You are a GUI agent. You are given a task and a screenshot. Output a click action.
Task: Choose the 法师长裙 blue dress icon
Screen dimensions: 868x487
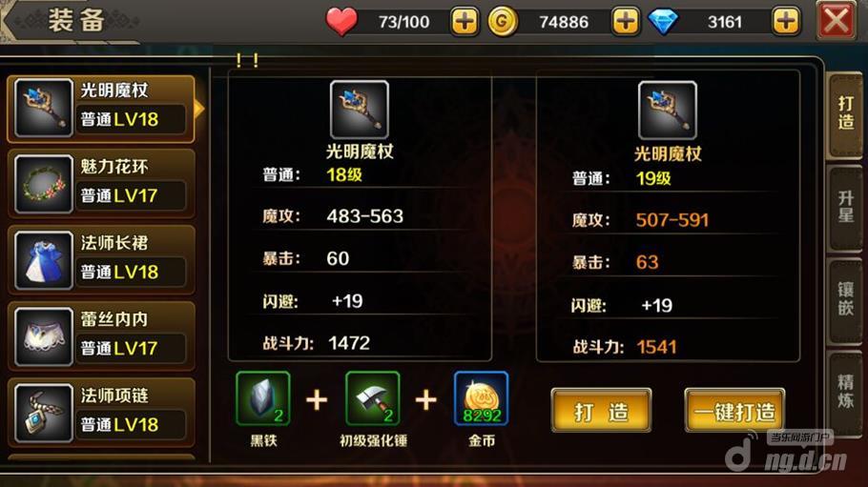pyautogui.click(x=43, y=260)
